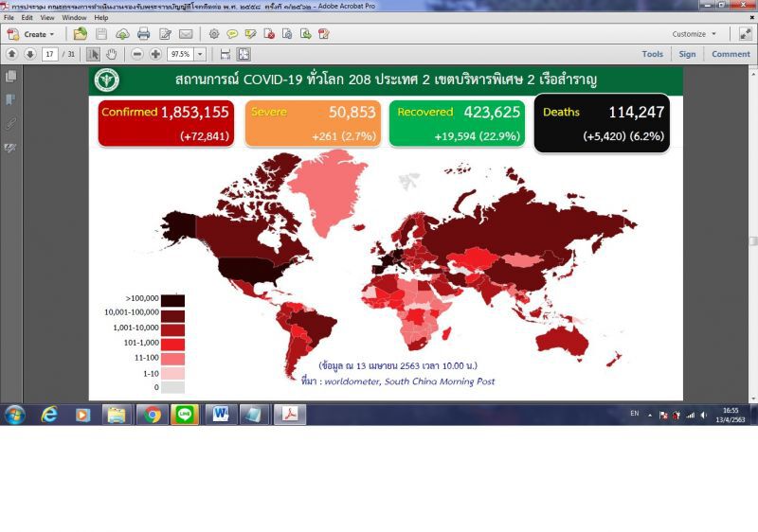Image resolution: width=758 pixels, height=532 pixels.
Task: Open the Tools pane
Action: 652,54
